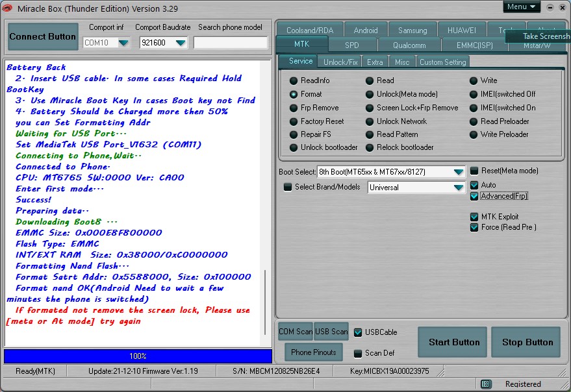Click the COM Scan button
Viewport: 571px width, 392px height.
click(x=296, y=332)
